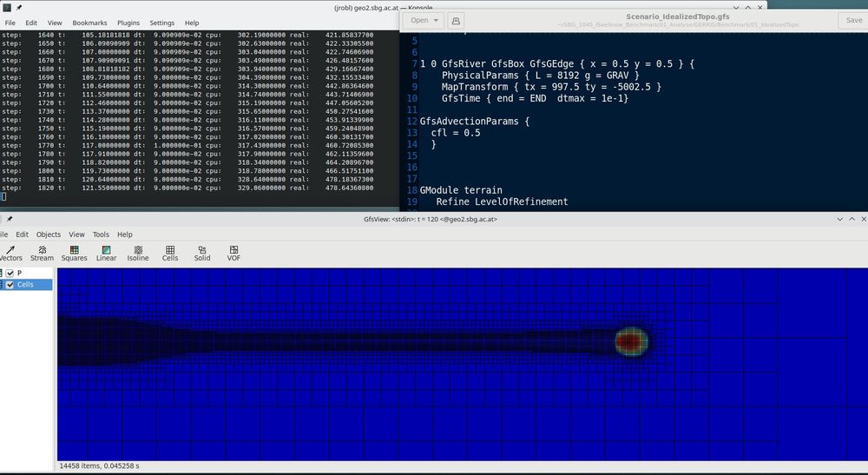This screenshot has height=475, width=868.
Task: Select the P row in object list
Action: coord(28,273)
